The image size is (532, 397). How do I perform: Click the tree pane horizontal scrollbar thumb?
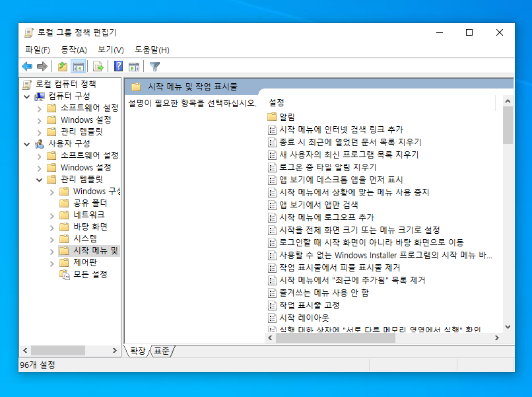pos(57,350)
